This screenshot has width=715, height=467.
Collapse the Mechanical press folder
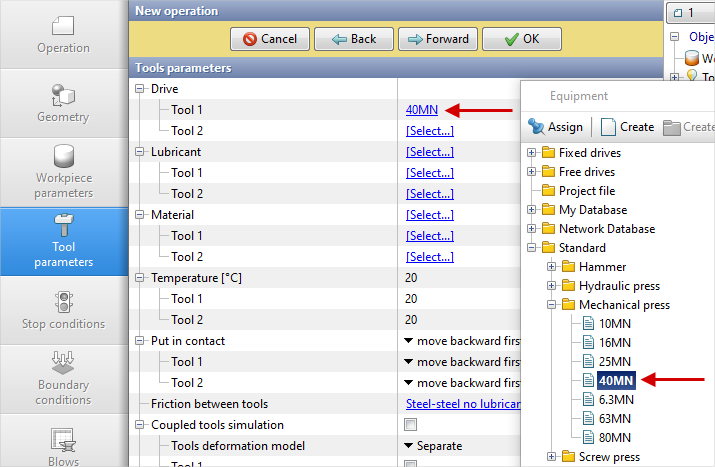pyautogui.click(x=551, y=305)
